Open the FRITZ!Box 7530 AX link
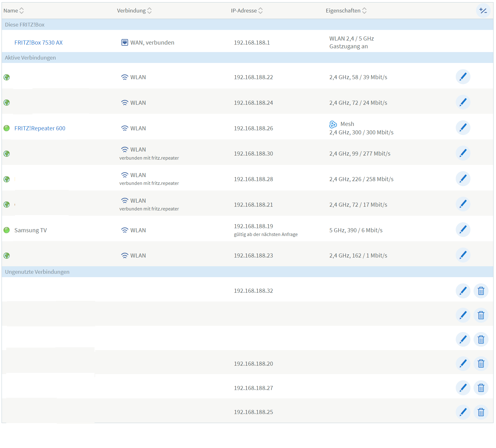 click(38, 43)
